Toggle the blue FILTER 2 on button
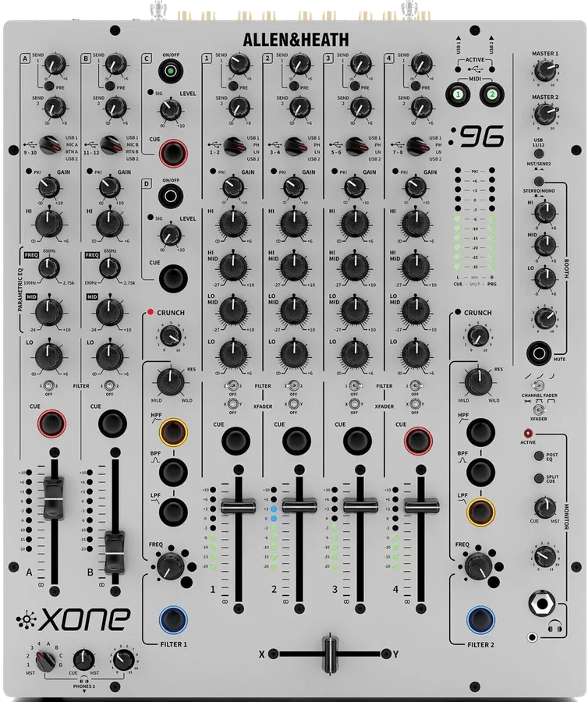 480,620
